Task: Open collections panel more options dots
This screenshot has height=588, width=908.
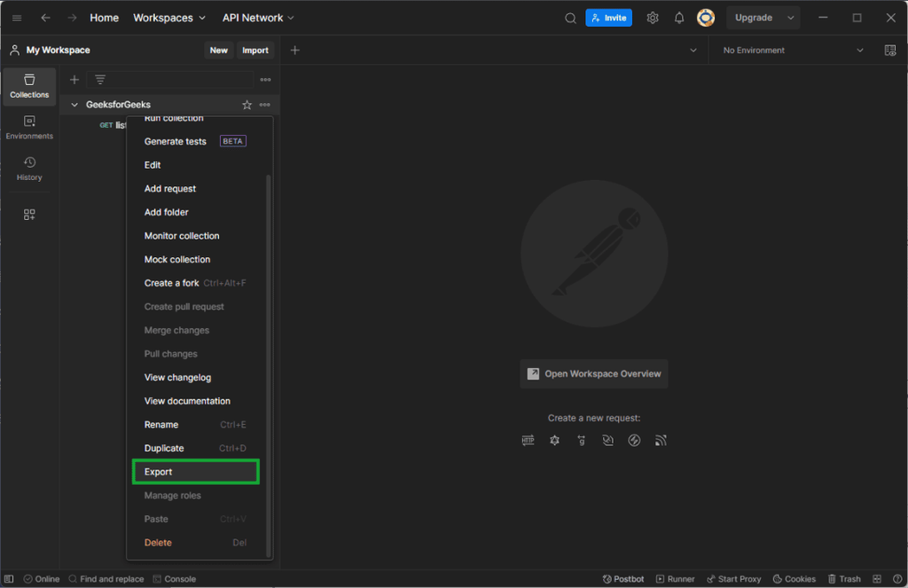Action: [265, 80]
